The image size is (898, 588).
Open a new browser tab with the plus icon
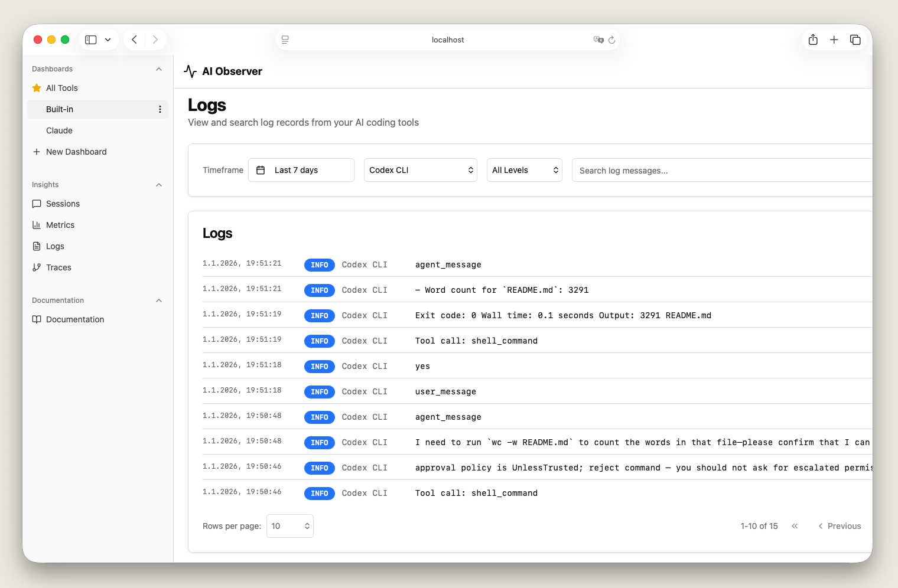[834, 40]
